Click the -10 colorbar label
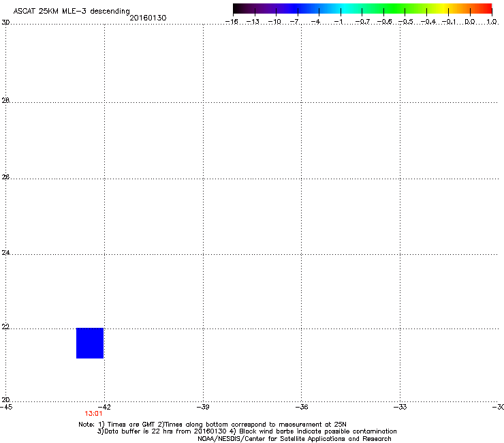The height and width of the screenshot is (443, 504). click(274, 22)
